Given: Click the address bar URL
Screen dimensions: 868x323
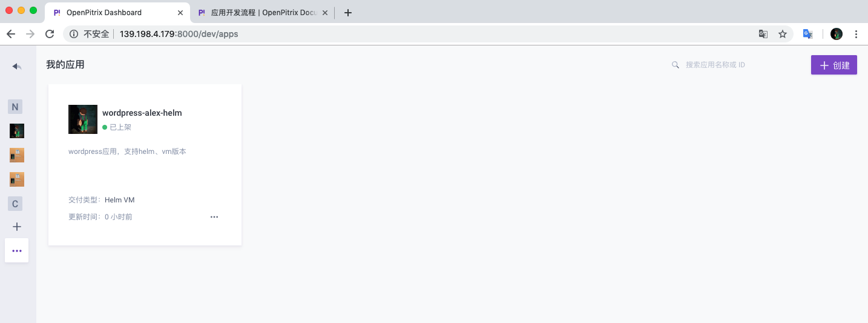Looking at the screenshot, I should pyautogui.click(x=179, y=34).
